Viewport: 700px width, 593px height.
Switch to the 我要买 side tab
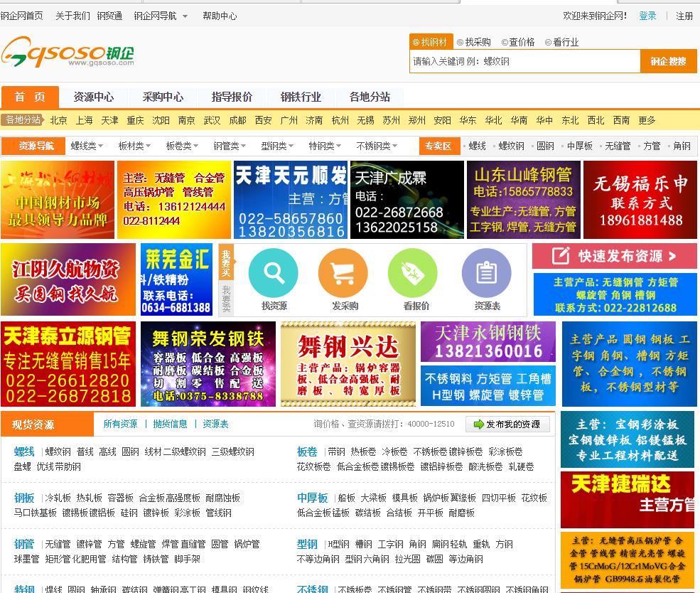226,263
